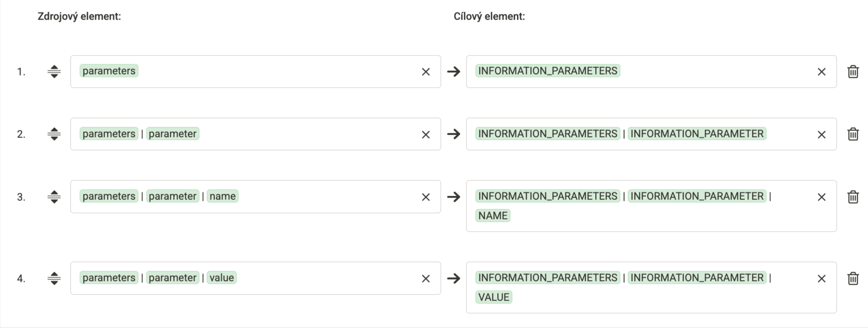Select the 'name' tag in row 3 source
This screenshot has height=328, width=868.
[x=223, y=196]
